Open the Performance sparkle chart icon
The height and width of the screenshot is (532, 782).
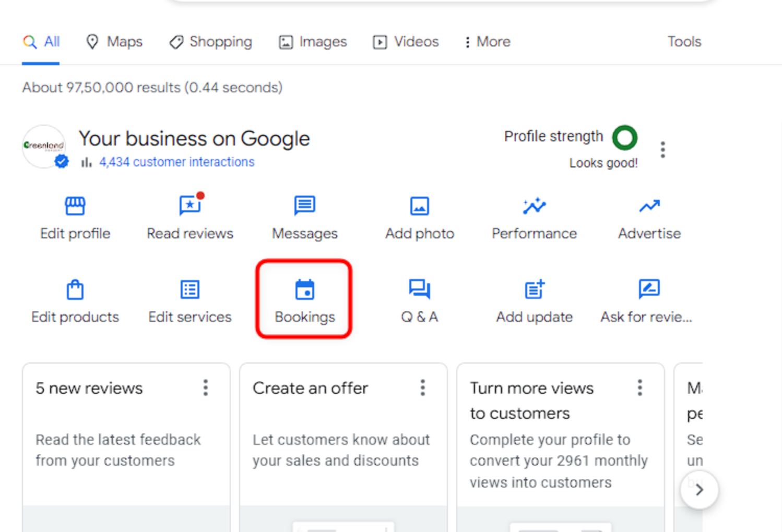click(535, 206)
